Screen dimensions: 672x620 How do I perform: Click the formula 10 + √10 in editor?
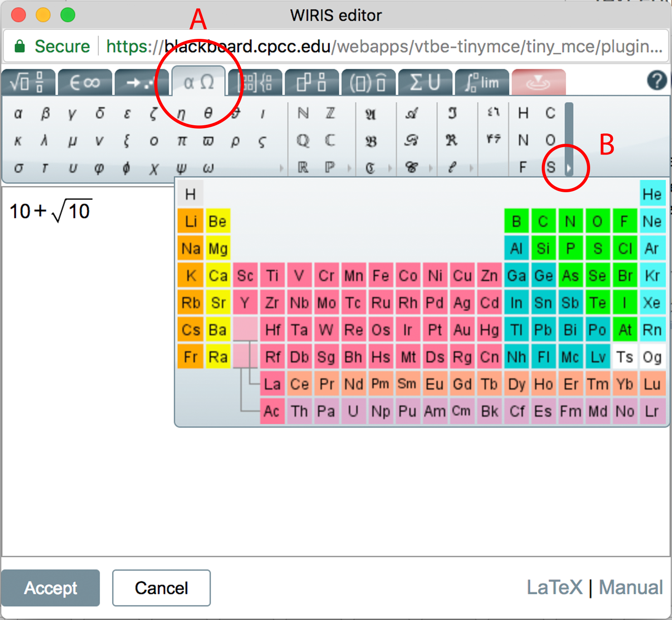click(50, 211)
